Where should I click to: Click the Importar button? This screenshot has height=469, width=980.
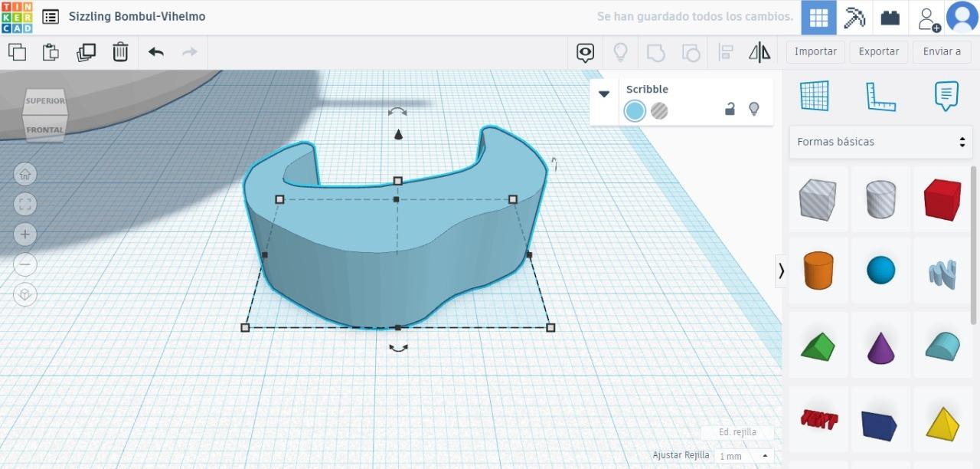pos(815,51)
